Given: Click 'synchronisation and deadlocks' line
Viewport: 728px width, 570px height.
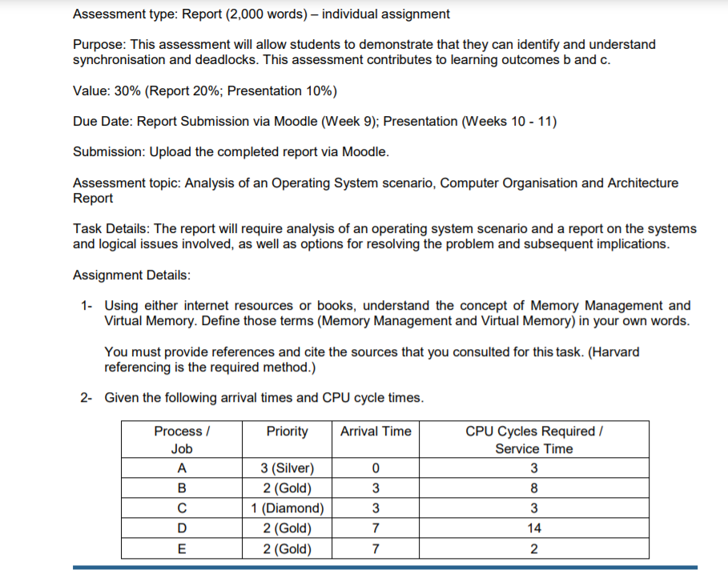Looking at the screenshot, I should coord(341,60).
